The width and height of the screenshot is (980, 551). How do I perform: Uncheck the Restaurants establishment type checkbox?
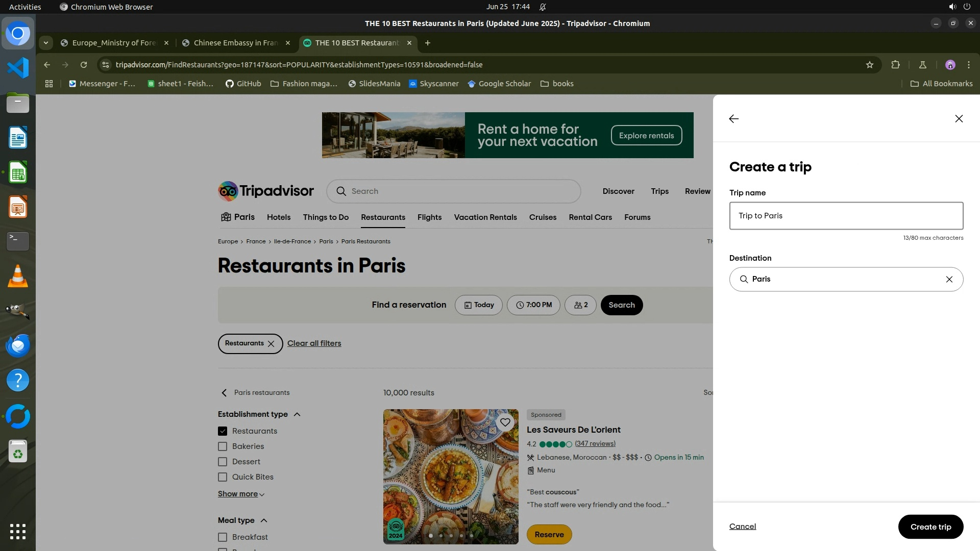(x=223, y=431)
